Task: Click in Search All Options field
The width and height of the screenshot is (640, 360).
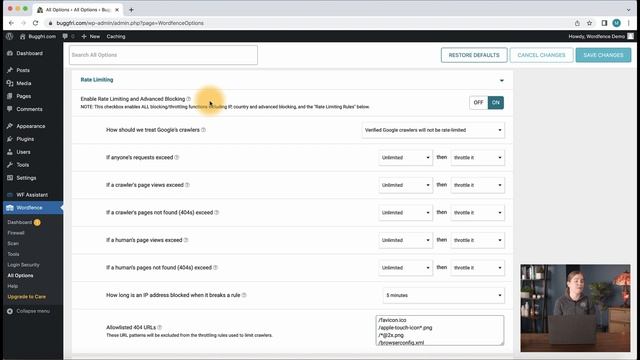Action: click(x=163, y=55)
